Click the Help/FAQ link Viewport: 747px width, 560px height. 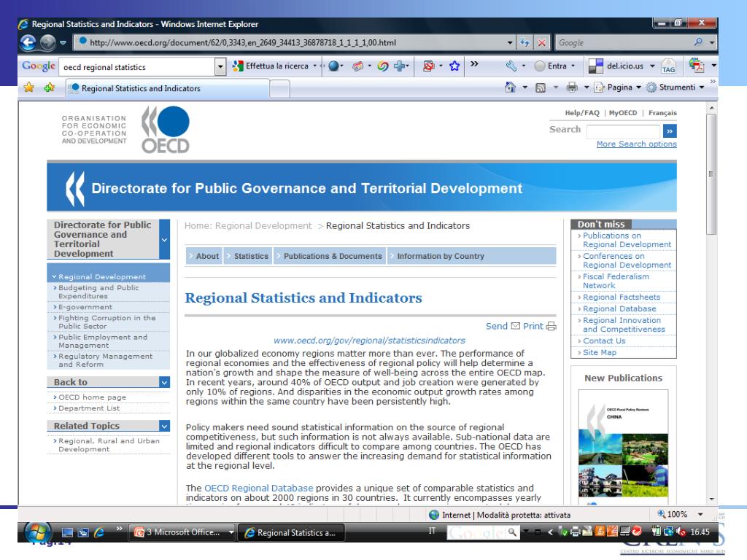tap(581, 113)
